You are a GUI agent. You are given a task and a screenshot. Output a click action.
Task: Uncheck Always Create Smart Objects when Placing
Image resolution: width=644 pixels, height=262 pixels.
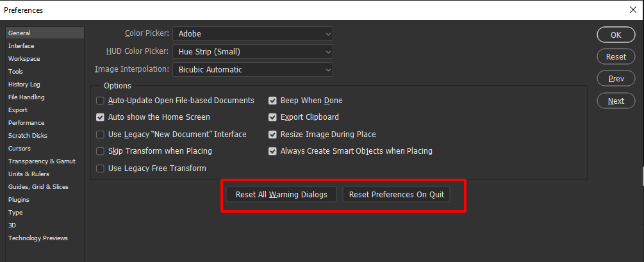[272, 151]
